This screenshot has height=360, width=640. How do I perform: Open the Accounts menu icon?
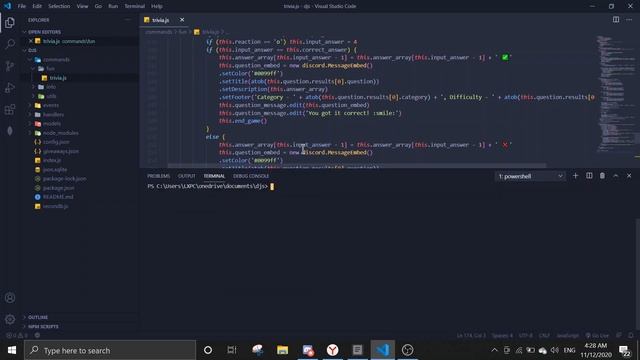pos(10,298)
